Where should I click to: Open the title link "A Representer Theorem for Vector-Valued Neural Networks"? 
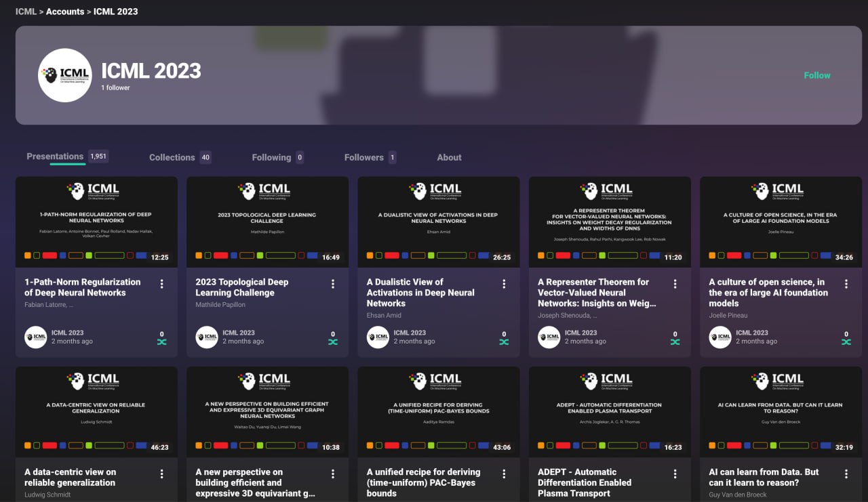597,293
